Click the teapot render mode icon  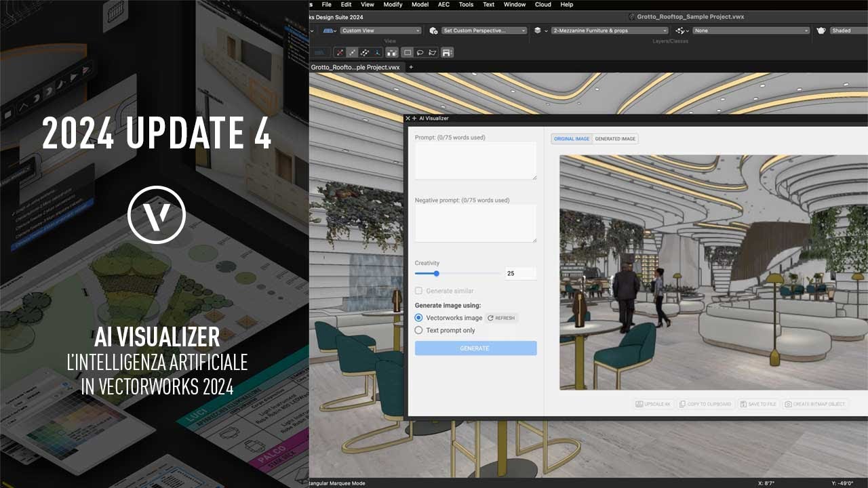821,30
